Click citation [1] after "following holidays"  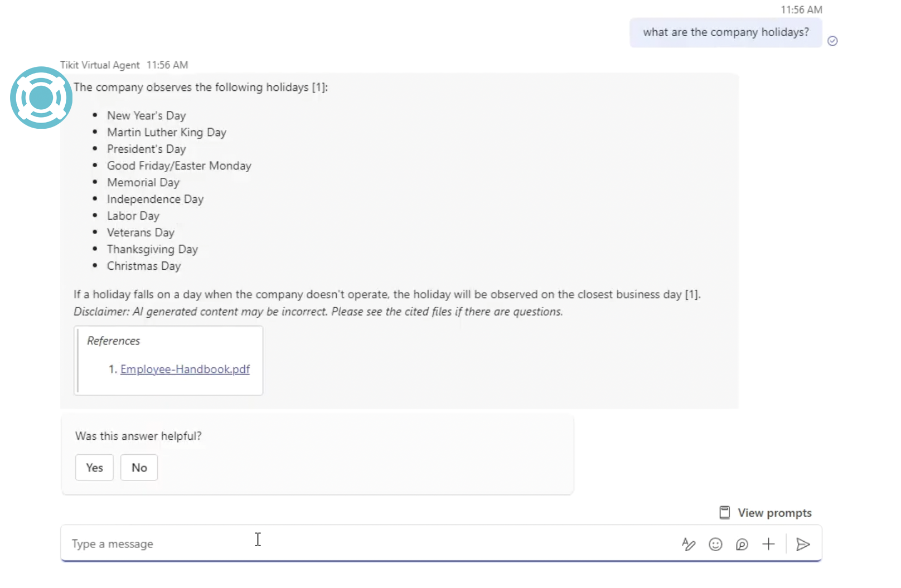pos(318,88)
